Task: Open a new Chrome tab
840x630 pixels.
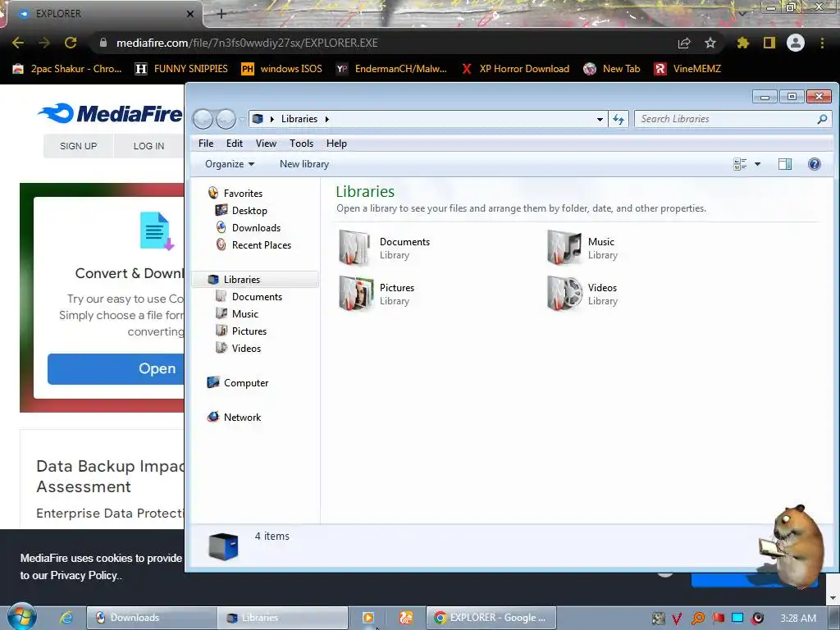Action: 221,14
